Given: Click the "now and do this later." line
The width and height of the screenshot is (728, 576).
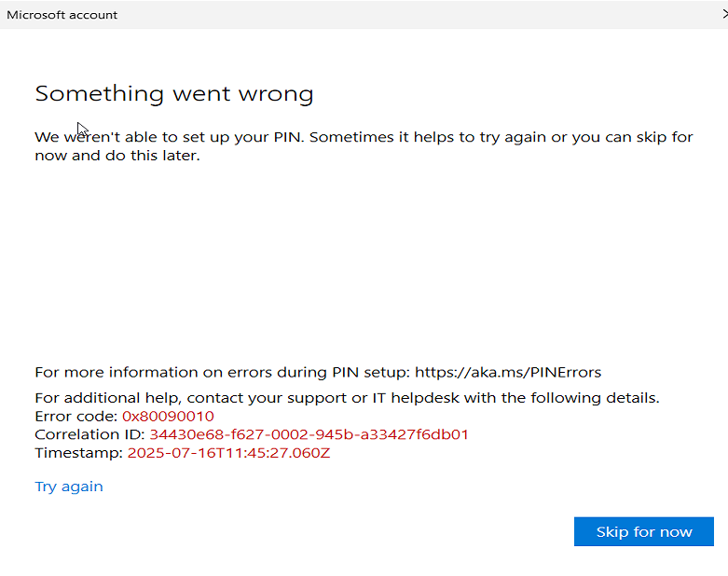Looking at the screenshot, I should tap(117, 156).
